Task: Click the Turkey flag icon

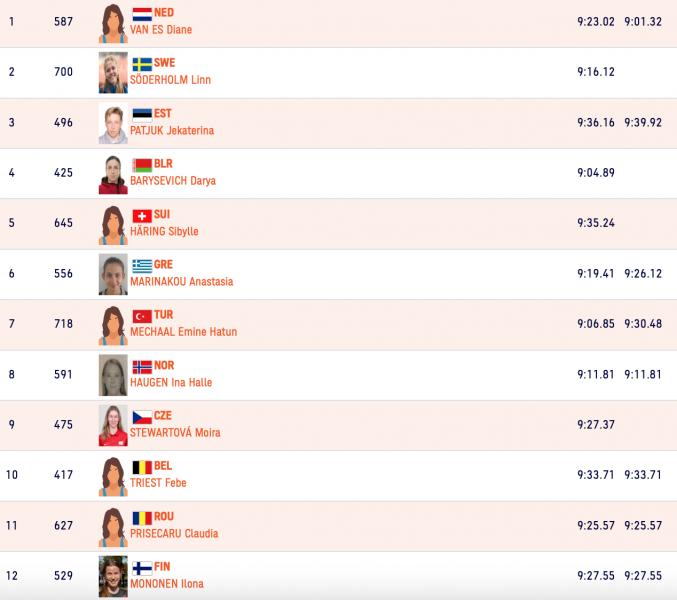Action: [142, 315]
